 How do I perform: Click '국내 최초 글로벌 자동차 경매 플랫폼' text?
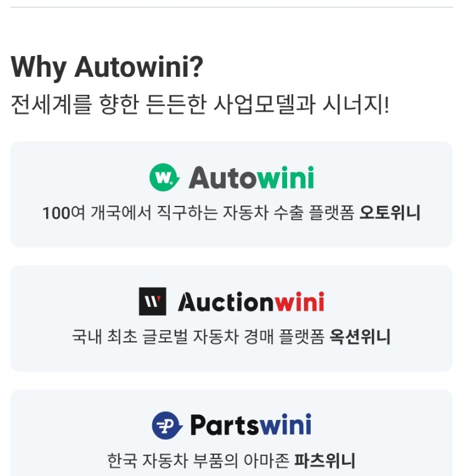click(198, 338)
